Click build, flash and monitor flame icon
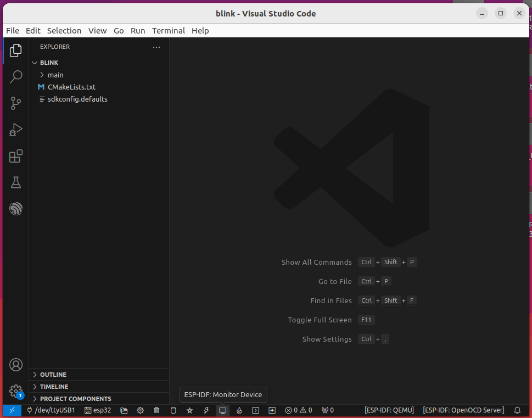532x418 pixels. pyautogui.click(x=239, y=410)
